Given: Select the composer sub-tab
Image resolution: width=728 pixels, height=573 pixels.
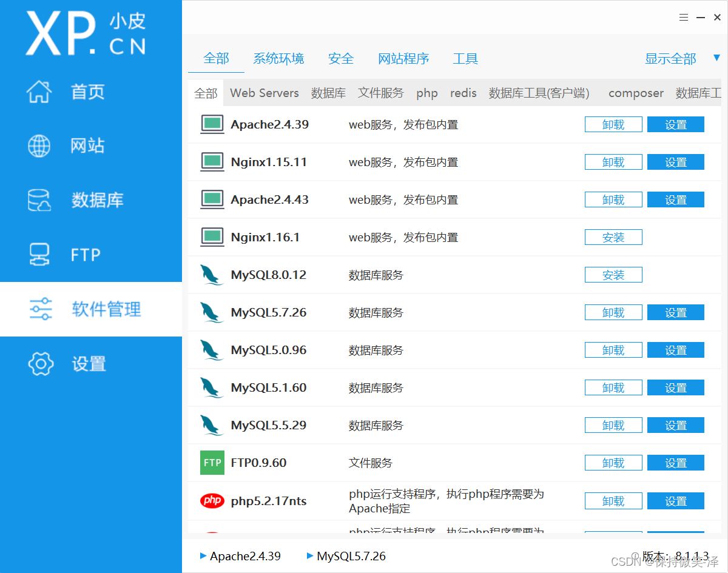Looking at the screenshot, I should [x=636, y=93].
